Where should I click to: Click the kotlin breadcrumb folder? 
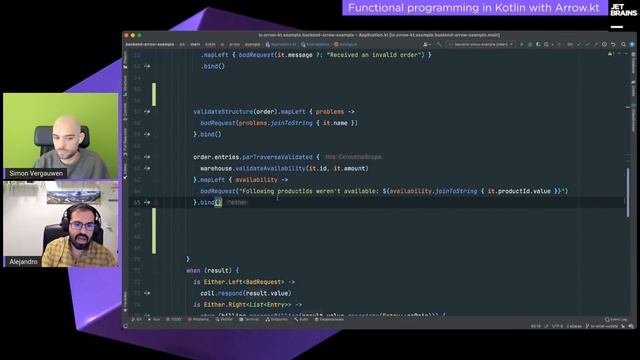[x=210, y=44]
